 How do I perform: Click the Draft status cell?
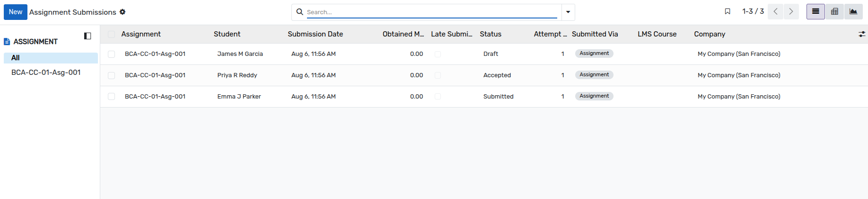(491, 54)
